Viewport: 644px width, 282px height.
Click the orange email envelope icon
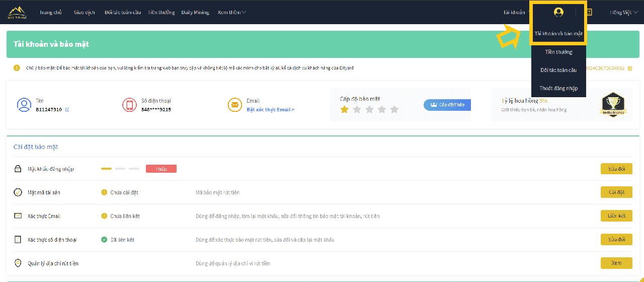click(235, 105)
